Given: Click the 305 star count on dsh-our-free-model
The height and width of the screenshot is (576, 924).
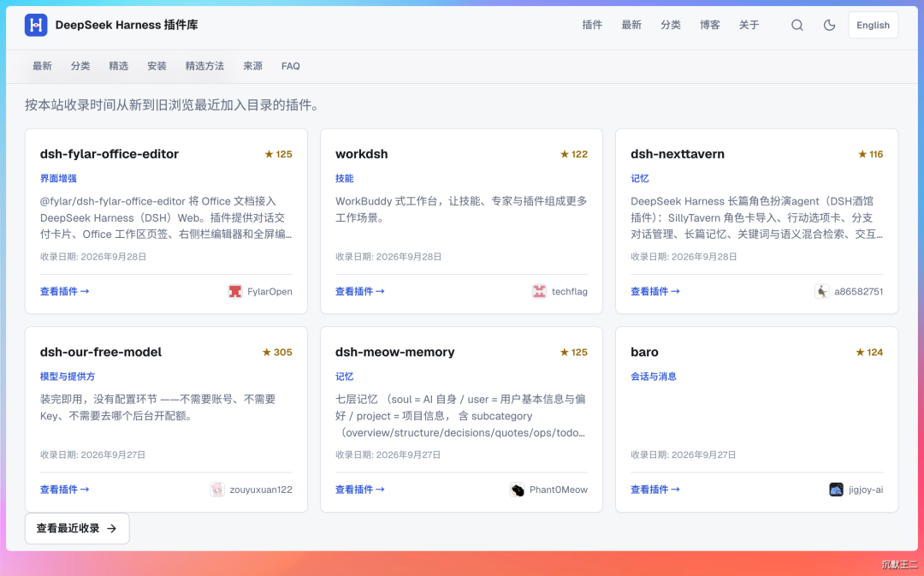Looking at the screenshot, I should 277,352.
